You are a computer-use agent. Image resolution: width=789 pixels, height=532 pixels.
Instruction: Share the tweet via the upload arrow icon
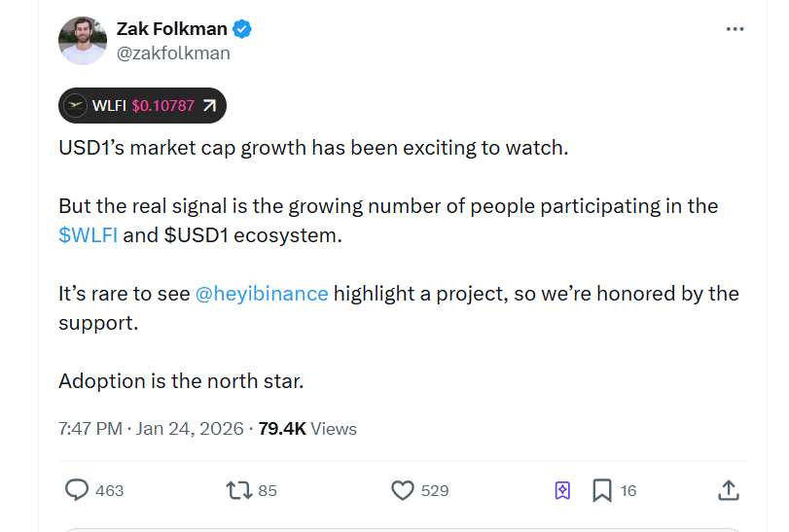pyautogui.click(x=729, y=490)
